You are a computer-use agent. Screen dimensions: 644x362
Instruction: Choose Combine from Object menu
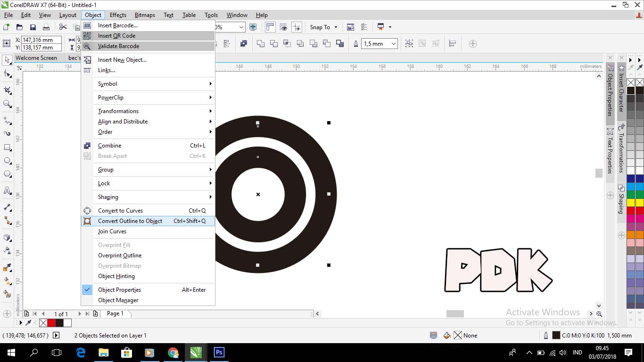(x=148, y=146)
